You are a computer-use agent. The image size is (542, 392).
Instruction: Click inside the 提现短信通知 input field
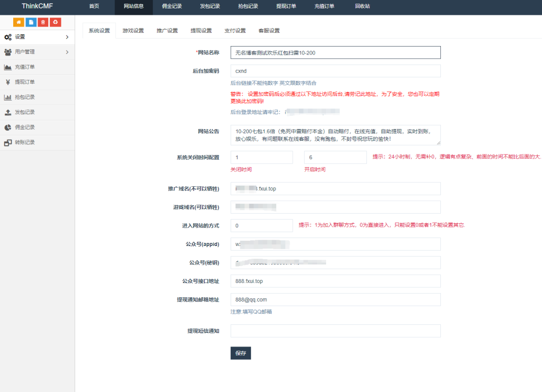coord(335,331)
